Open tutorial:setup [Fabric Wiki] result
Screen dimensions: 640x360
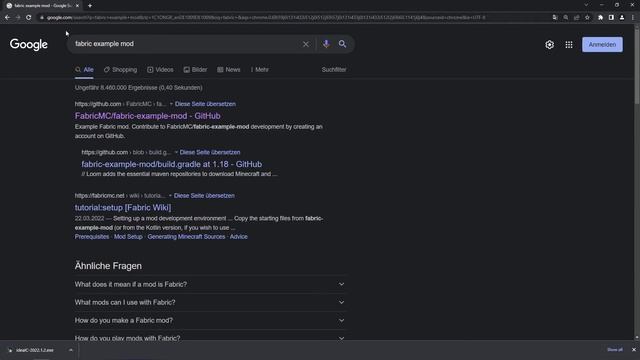coord(122,207)
